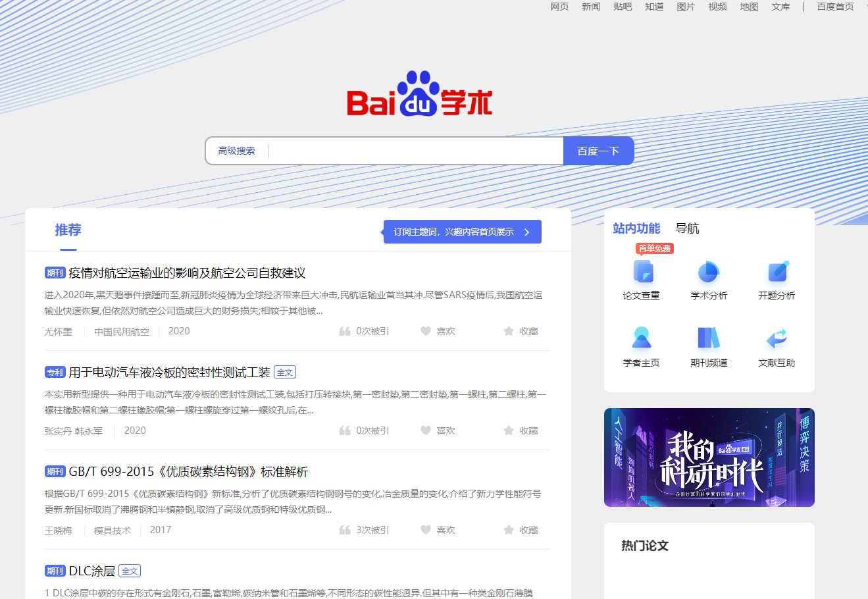Click the 百度一下 search button
This screenshot has width=868, height=599.
pos(598,150)
